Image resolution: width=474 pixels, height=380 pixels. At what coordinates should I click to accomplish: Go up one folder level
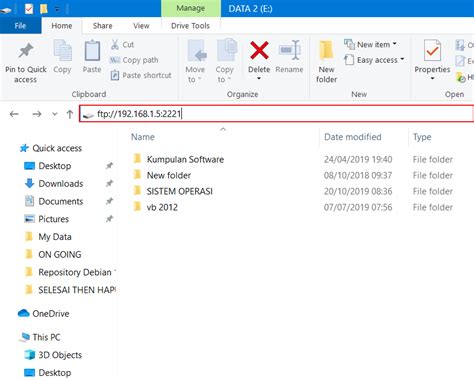click(x=69, y=114)
